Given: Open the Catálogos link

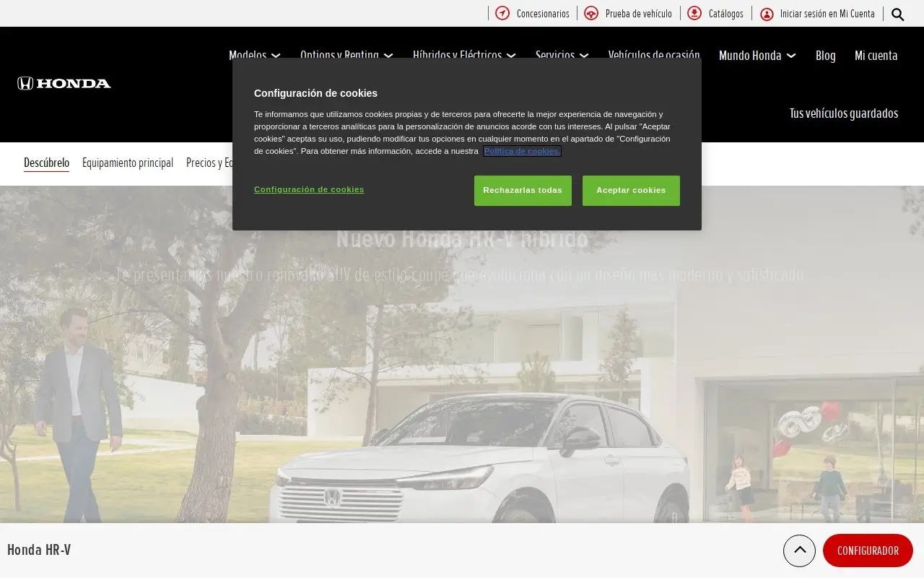Looking at the screenshot, I should click(x=725, y=14).
